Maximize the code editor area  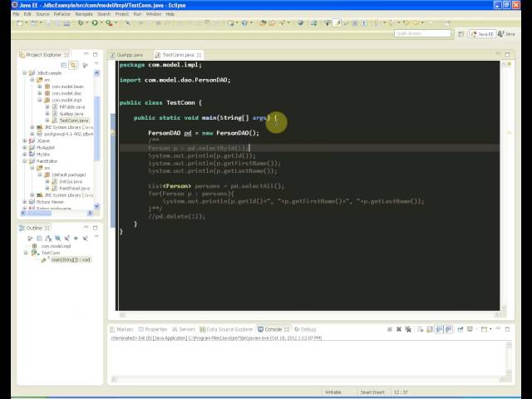508,55
